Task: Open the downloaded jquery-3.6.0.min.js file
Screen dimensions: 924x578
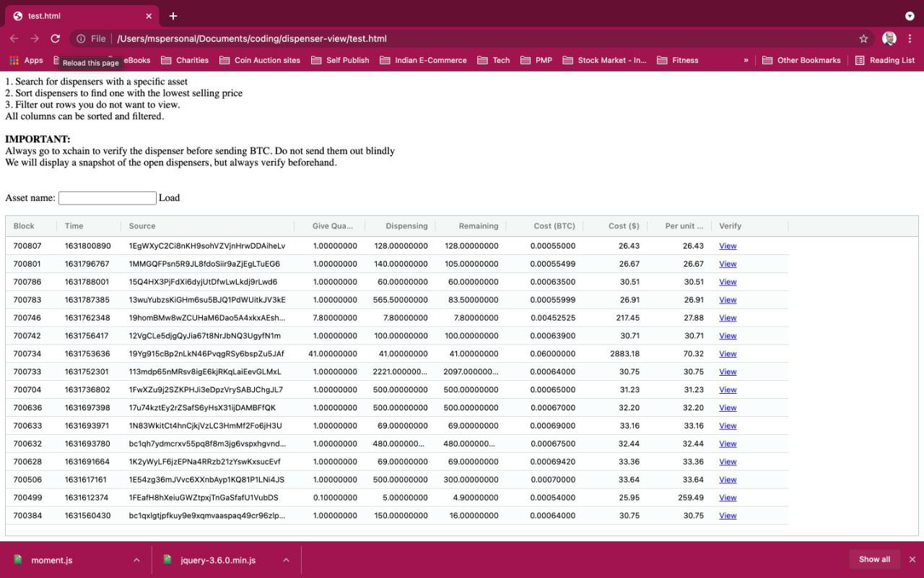Action: 218,560
